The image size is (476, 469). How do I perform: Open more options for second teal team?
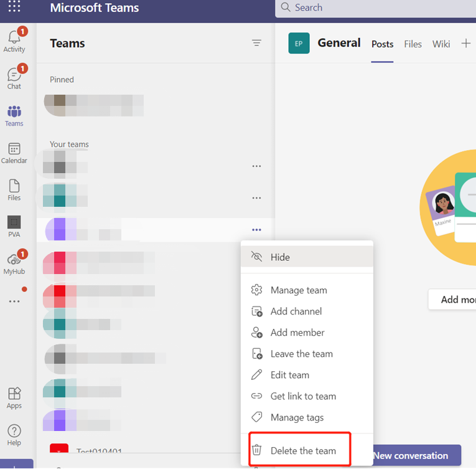coord(256,198)
